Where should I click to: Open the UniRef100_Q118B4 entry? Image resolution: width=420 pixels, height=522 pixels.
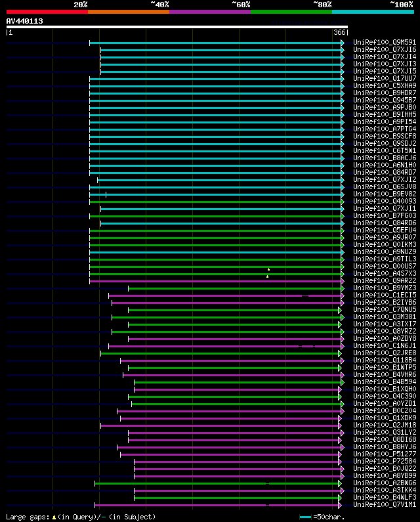[385, 360]
